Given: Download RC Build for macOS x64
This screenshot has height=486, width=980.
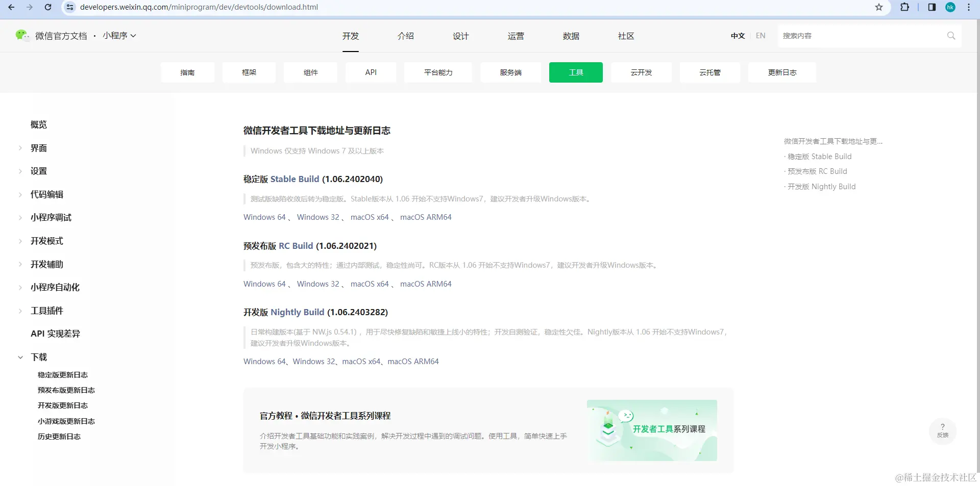Looking at the screenshot, I should [x=370, y=284].
